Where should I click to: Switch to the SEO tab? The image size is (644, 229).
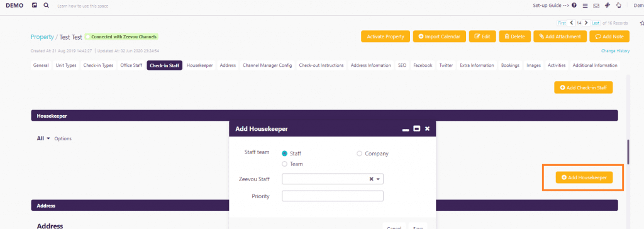[x=402, y=65]
